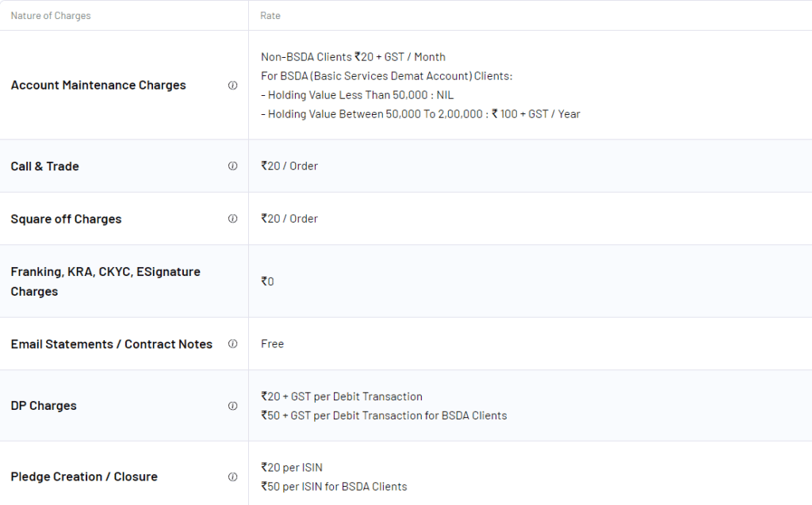
Task: Show info for Email Statements / Contract Notes
Action: coord(232,344)
